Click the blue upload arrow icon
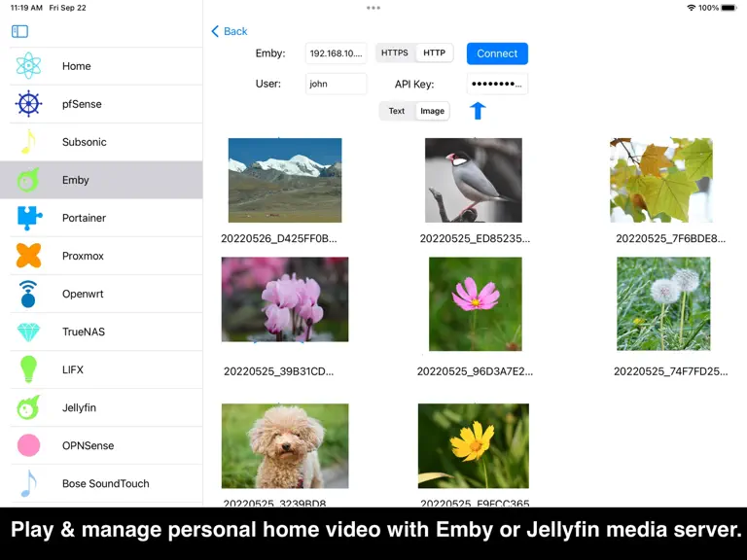Image resolution: width=747 pixels, height=560 pixels. click(x=478, y=111)
